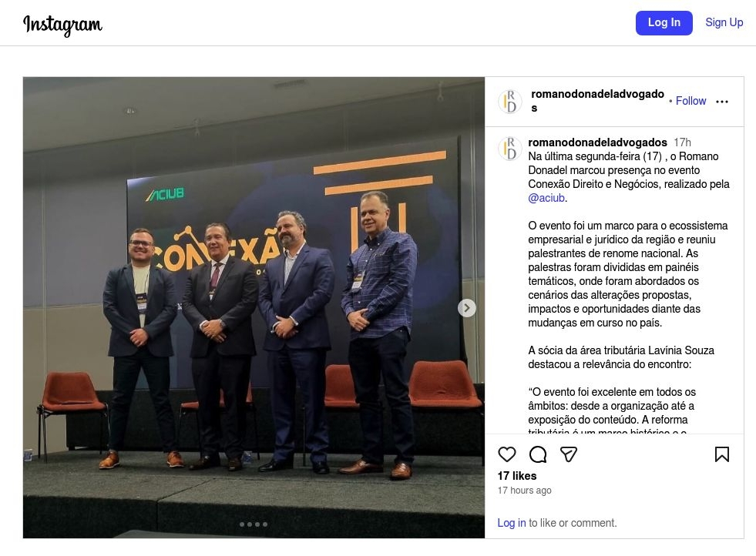Click the share paper plane icon

click(x=569, y=454)
